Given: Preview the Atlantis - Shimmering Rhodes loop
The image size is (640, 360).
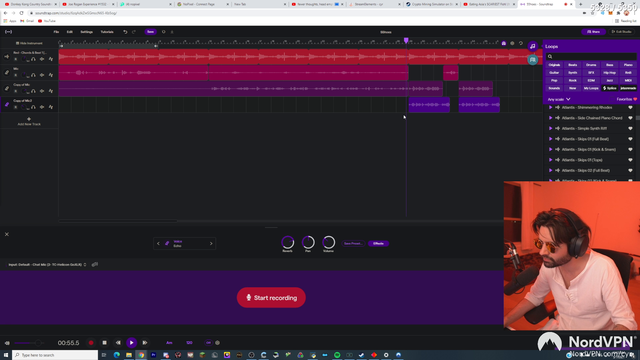Looking at the screenshot, I should click(550, 107).
